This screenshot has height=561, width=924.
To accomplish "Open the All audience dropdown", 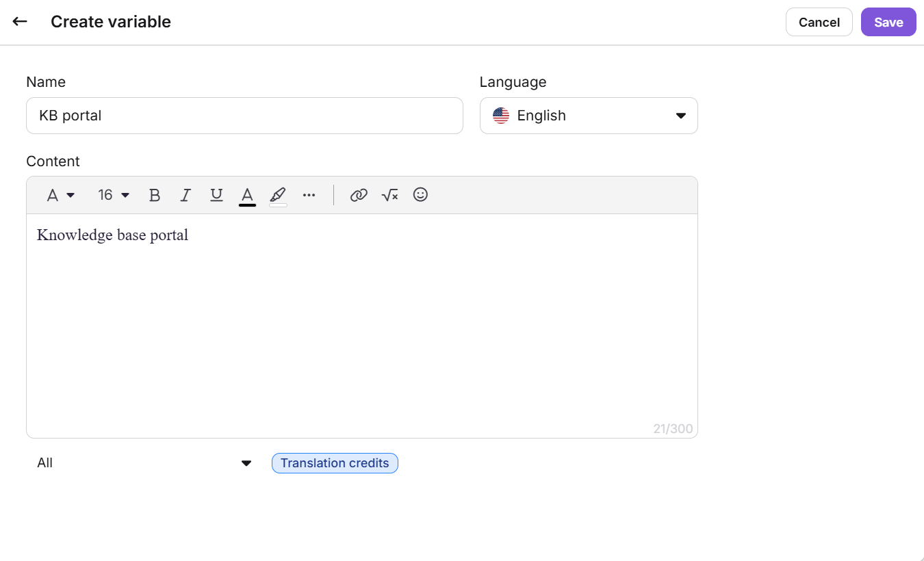I will [144, 462].
